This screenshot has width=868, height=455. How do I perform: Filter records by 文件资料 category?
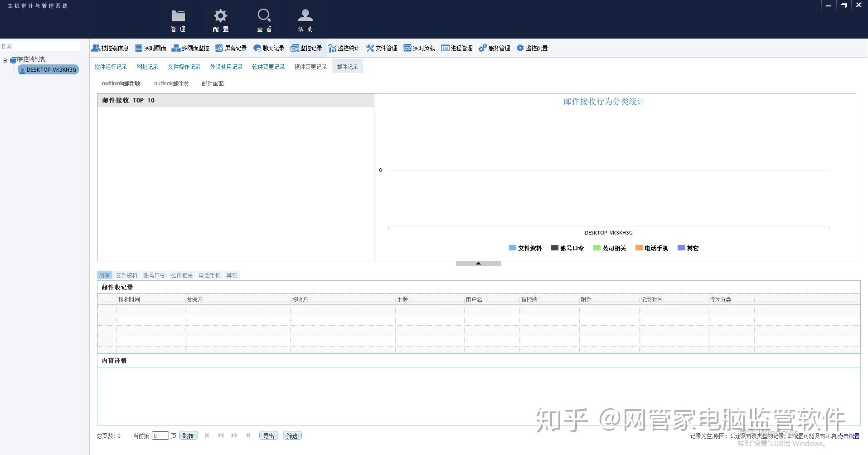click(x=126, y=275)
